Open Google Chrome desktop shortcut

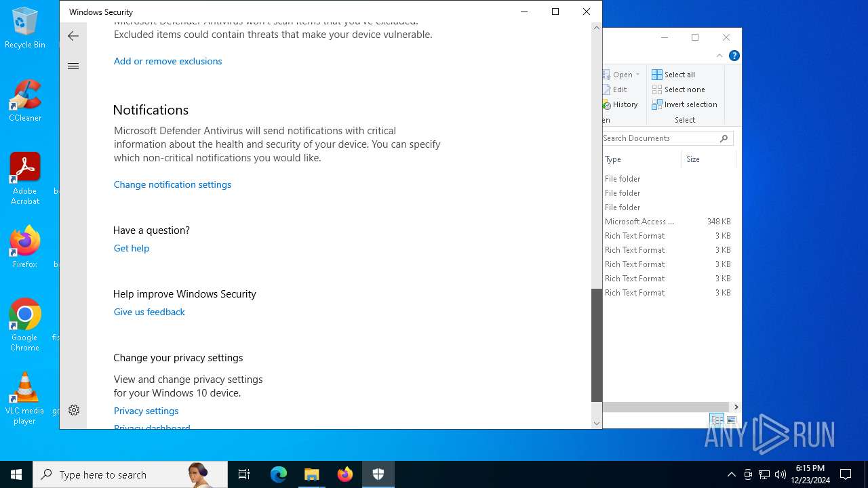click(x=25, y=325)
